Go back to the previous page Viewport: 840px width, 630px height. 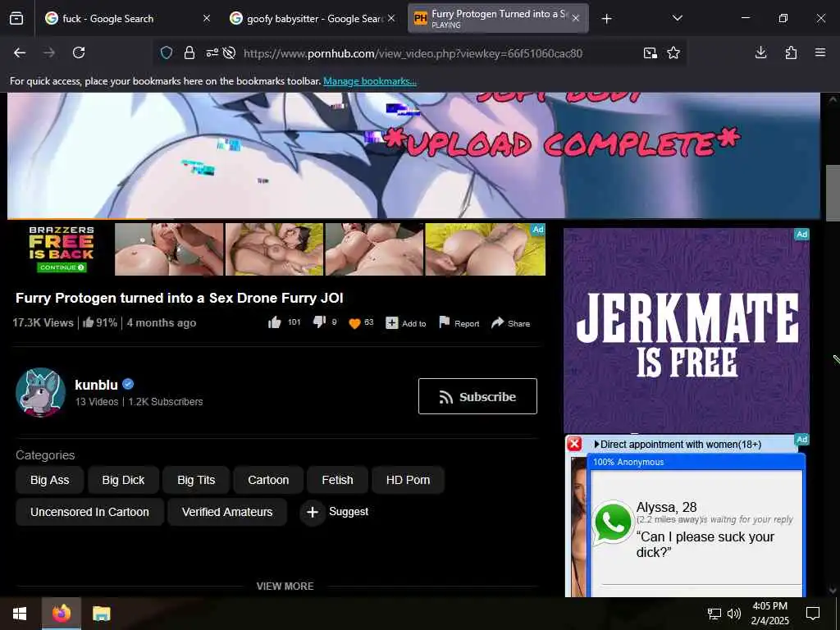click(x=20, y=52)
